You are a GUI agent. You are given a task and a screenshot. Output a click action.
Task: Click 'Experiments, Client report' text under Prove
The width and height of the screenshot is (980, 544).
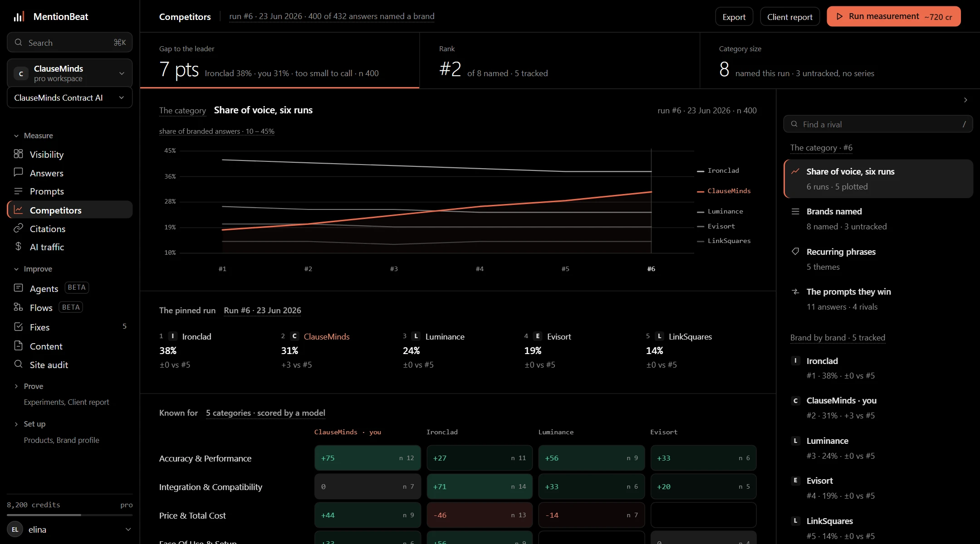pyautogui.click(x=67, y=402)
